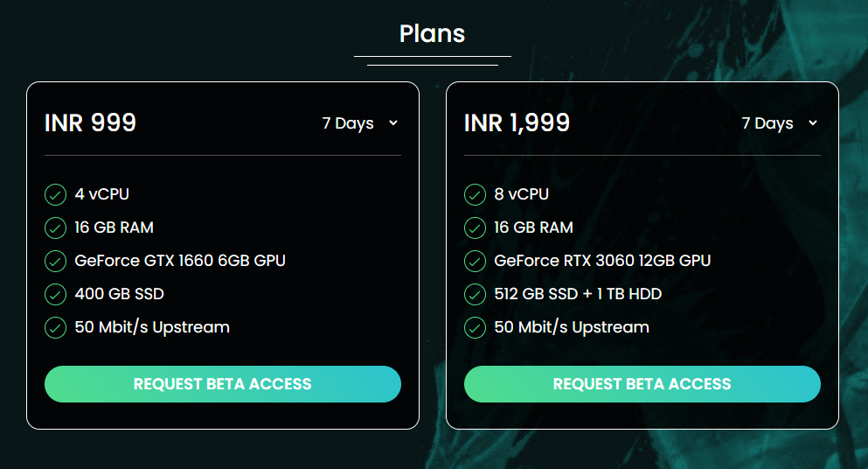Request beta access for the INR 999 plan
Viewport: 868px width, 469px height.
[x=223, y=384]
